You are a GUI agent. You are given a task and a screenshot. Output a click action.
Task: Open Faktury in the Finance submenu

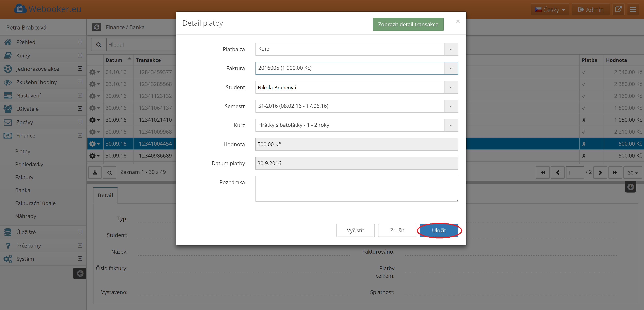pos(24,177)
